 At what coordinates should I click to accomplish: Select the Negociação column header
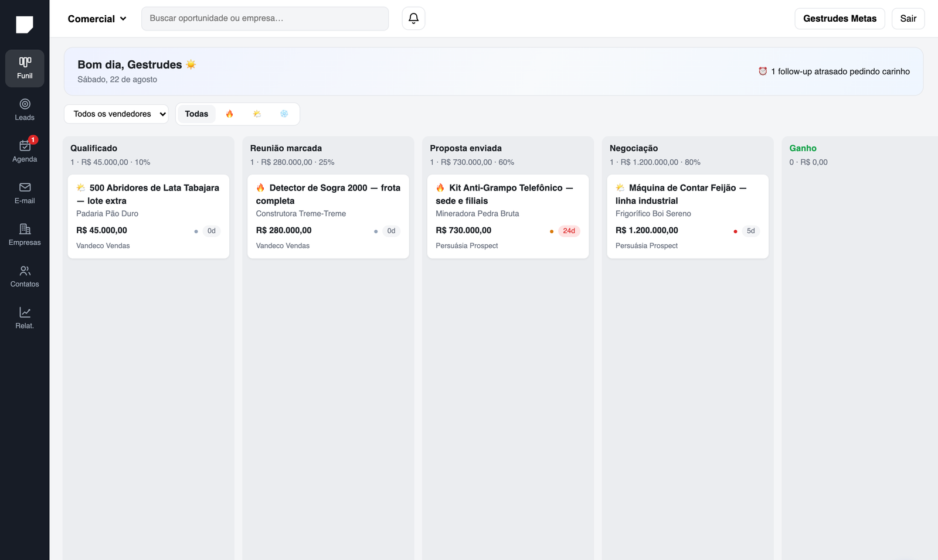point(634,148)
